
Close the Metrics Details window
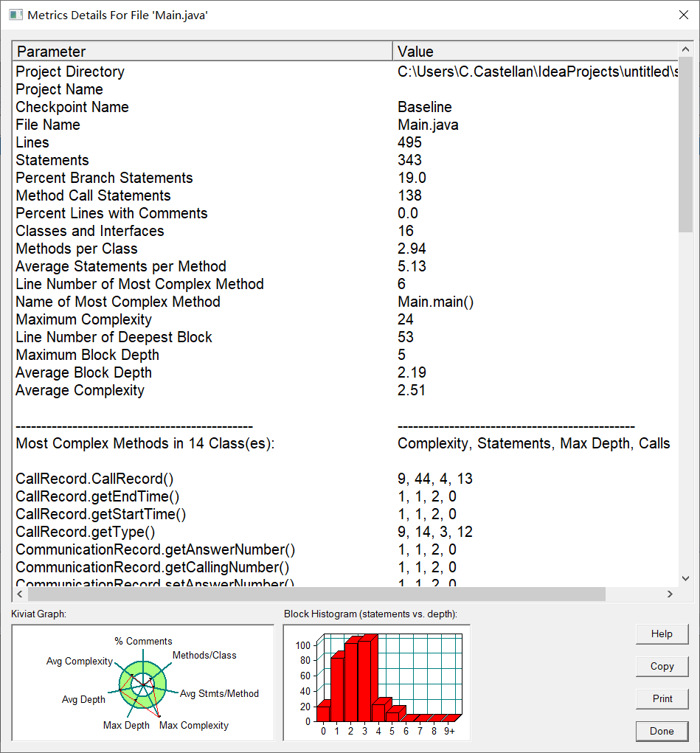tap(684, 15)
